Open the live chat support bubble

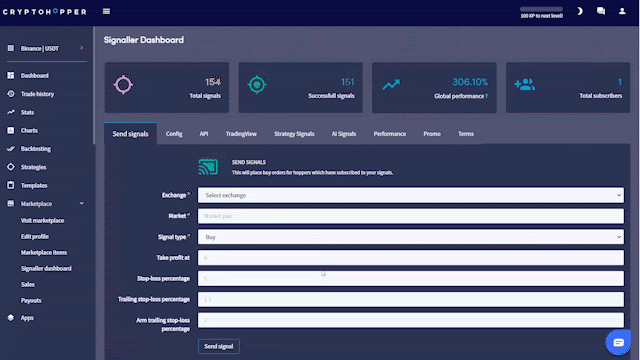click(618, 342)
